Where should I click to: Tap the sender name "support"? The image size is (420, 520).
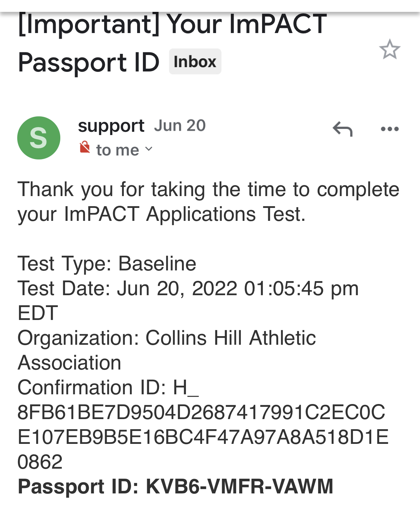click(111, 126)
